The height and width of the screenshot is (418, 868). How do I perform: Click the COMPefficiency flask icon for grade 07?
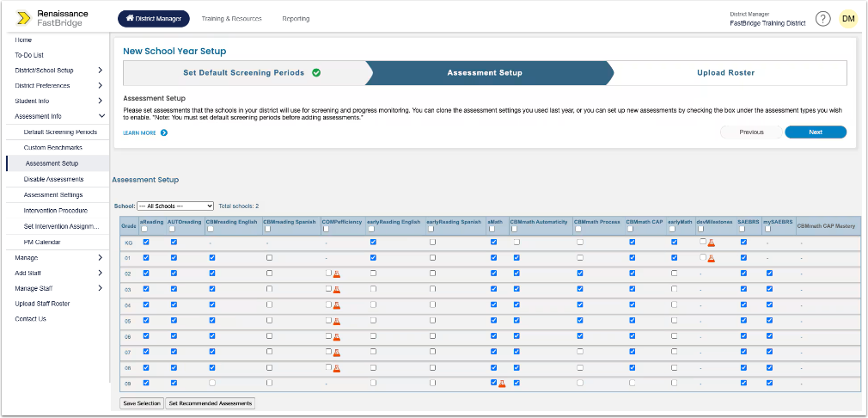[x=337, y=352]
